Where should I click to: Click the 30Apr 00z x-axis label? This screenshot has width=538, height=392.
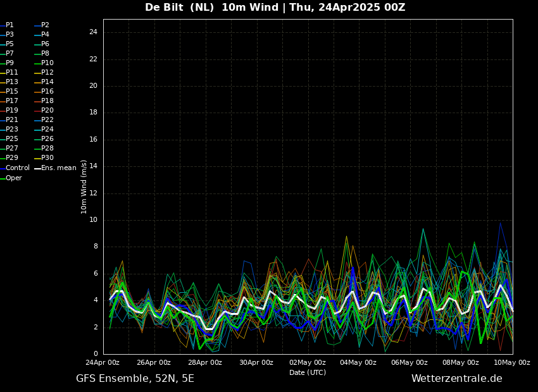pos(256,363)
